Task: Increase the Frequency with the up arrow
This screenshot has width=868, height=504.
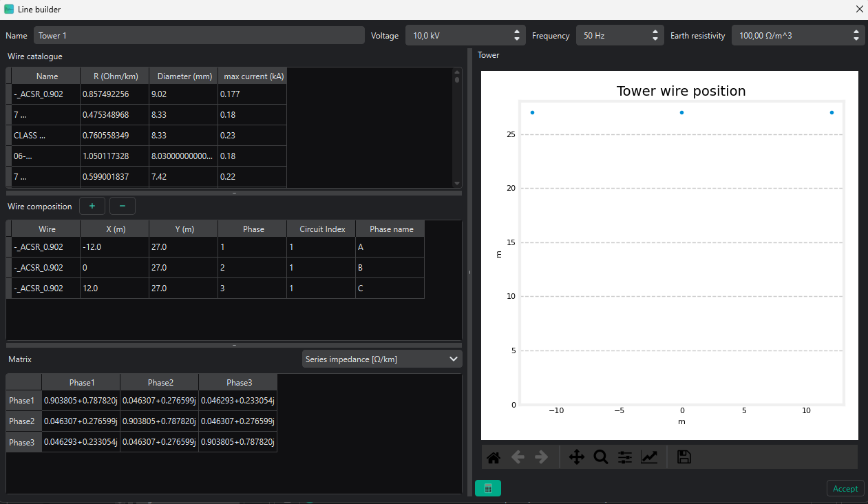Action: tap(655, 32)
